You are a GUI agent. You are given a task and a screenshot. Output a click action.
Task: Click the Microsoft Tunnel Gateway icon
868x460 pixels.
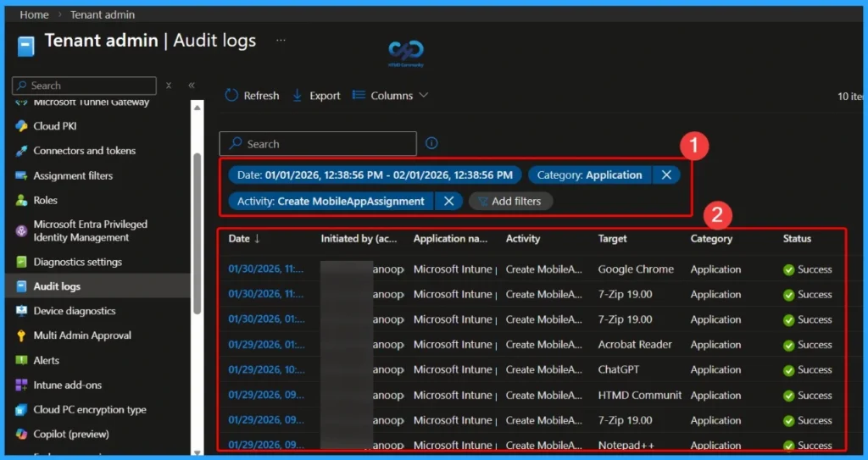click(x=21, y=103)
